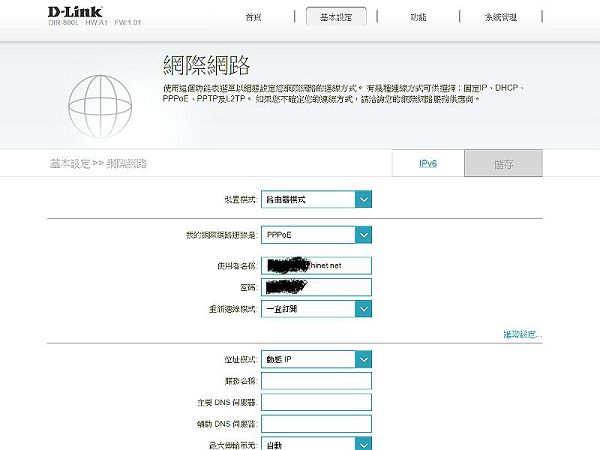Click the 網際網路 page heading
Screen dimensions: 600x450
[207, 65]
